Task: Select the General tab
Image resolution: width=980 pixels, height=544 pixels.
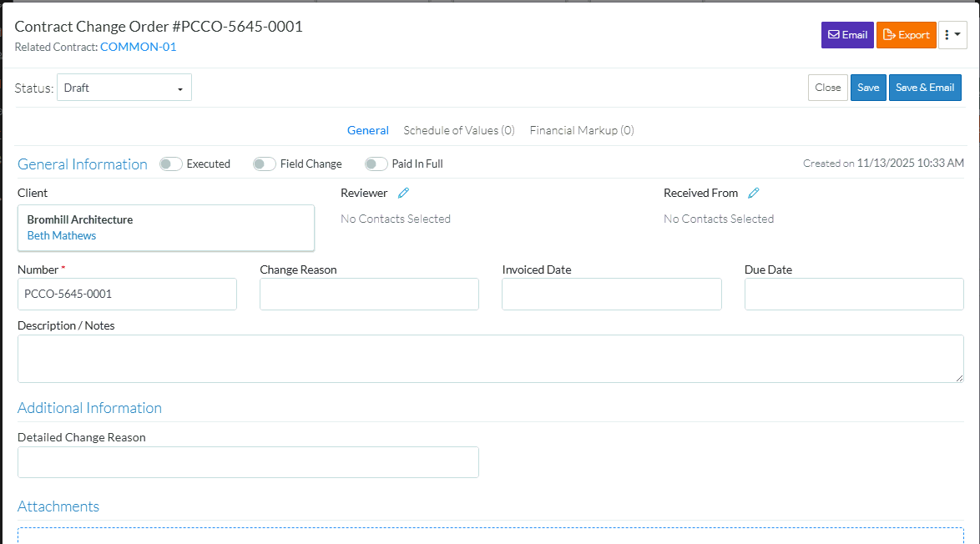Action: pyautogui.click(x=367, y=130)
